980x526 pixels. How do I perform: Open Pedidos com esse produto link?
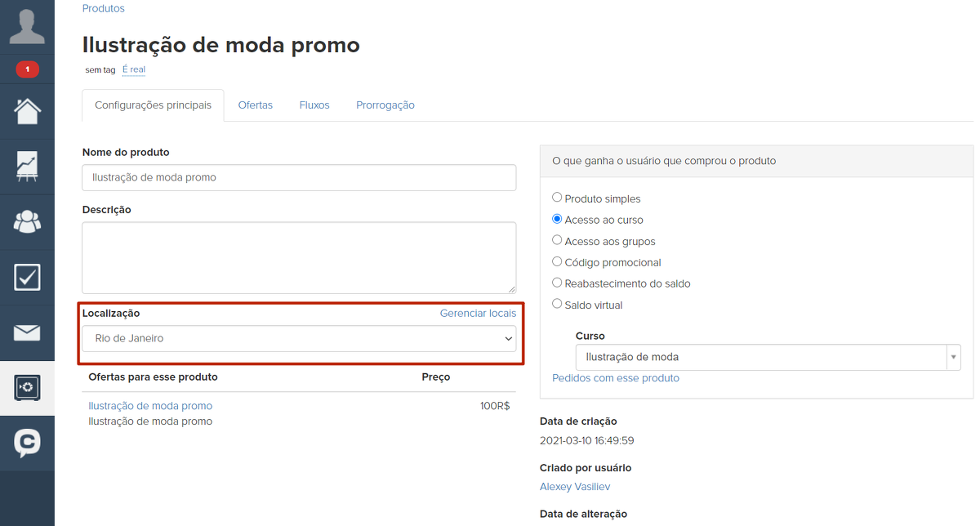point(616,378)
